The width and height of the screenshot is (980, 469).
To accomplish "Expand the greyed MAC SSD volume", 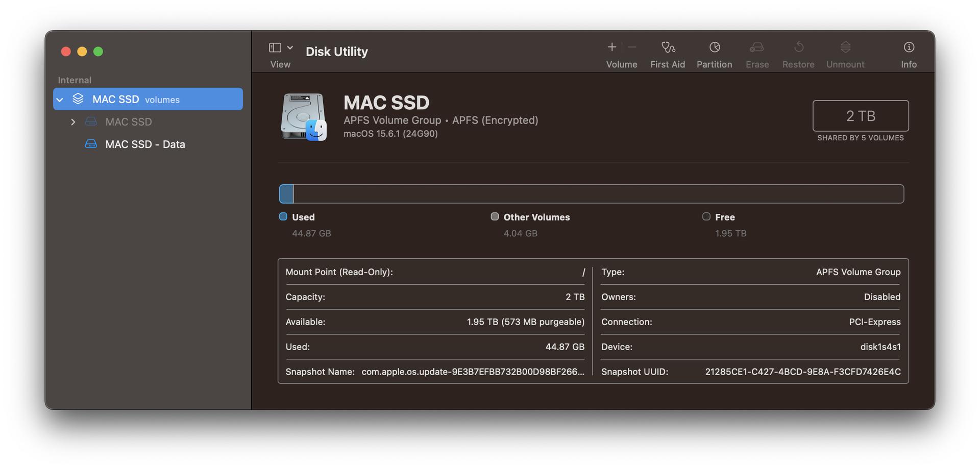I will pos(73,122).
